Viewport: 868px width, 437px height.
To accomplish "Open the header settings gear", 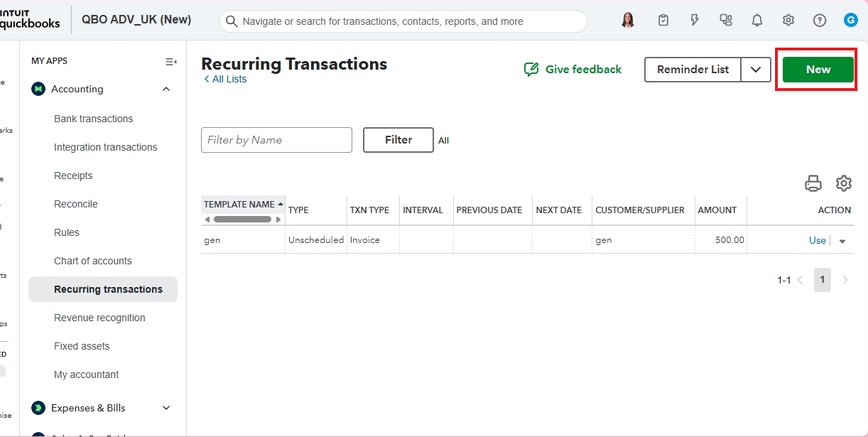I will pyautogui.click(x=788, y=21).
